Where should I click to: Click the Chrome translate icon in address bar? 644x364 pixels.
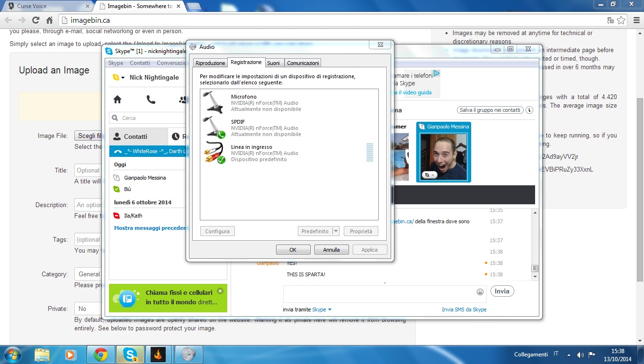tap(610, 20)
